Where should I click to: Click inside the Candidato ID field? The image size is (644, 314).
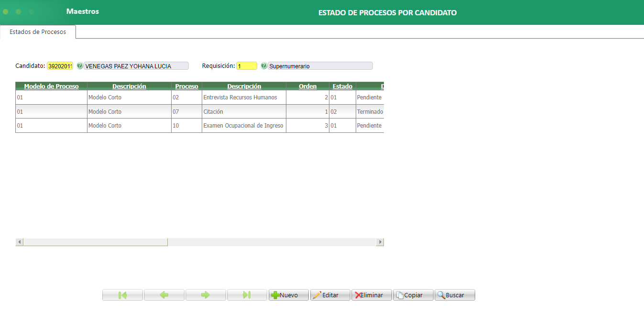[60, 65]
